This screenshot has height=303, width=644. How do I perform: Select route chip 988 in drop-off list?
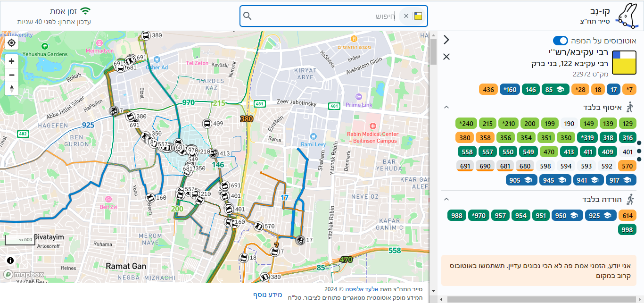point(456,216)
